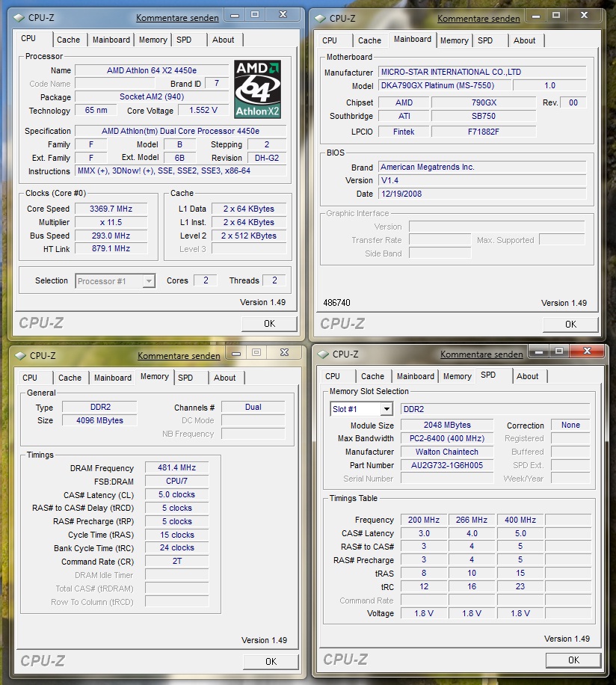Click Kommentare senden link in the Mainboard window
The image size is (616, 685).
(478, 19)
